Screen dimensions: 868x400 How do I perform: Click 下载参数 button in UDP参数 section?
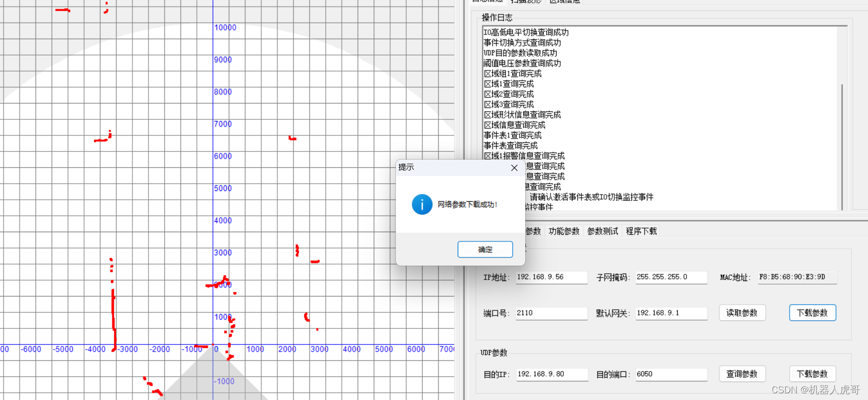tap(812, 374)
